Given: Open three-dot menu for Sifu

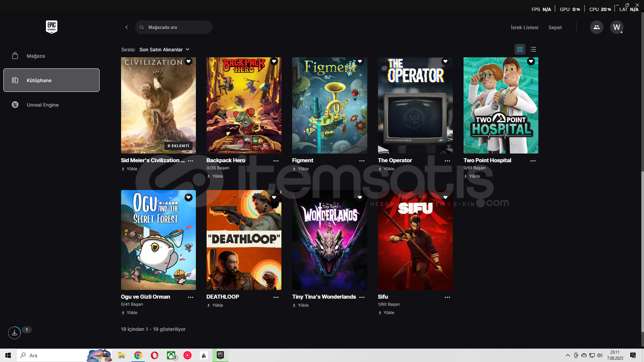Looking at the screenshot, I should 447,297.
